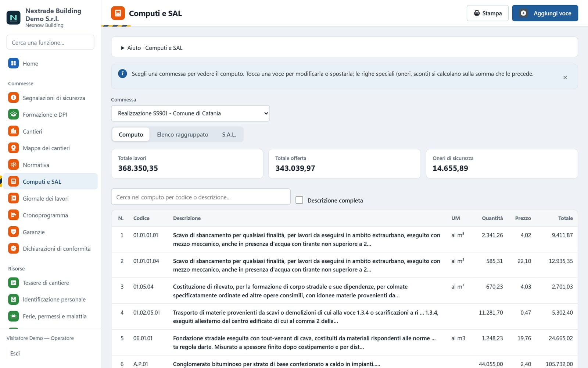
Task: Click the Totale offerta value 343.039,97
Action: point(295,168)
